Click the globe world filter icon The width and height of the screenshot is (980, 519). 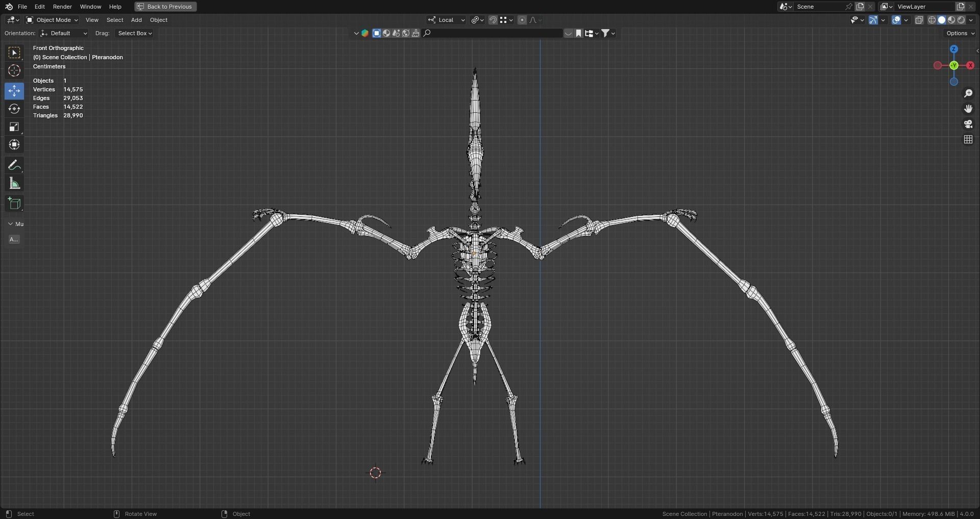click(x=406, y=33)
